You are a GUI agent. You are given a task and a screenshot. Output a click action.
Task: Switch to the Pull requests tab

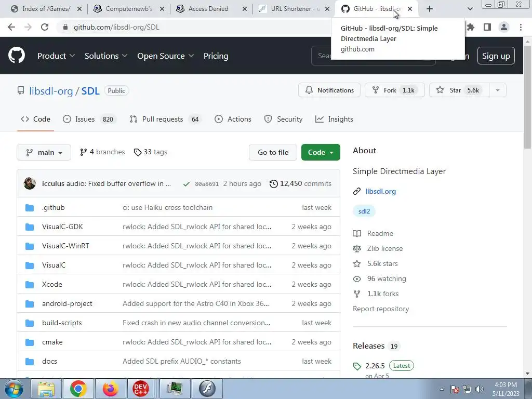(x=166, y=119)
